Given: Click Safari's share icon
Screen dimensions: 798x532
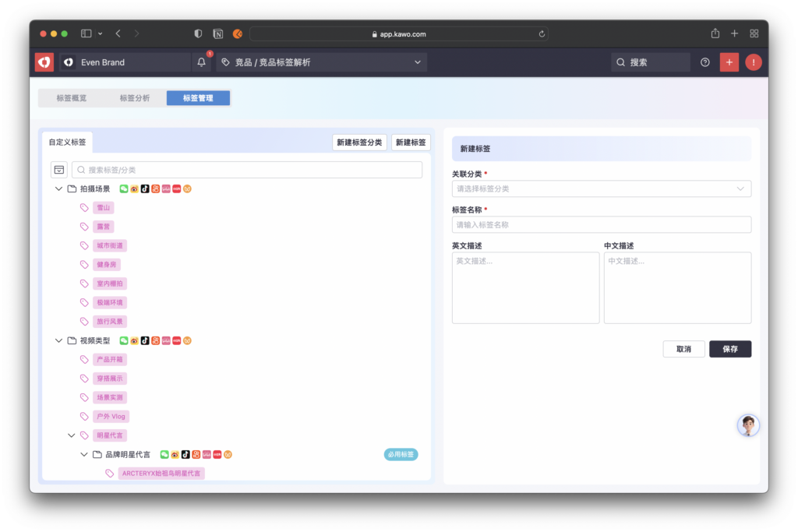Looking at the screenshot, I should pyautogui.click(x=715, y=33).
